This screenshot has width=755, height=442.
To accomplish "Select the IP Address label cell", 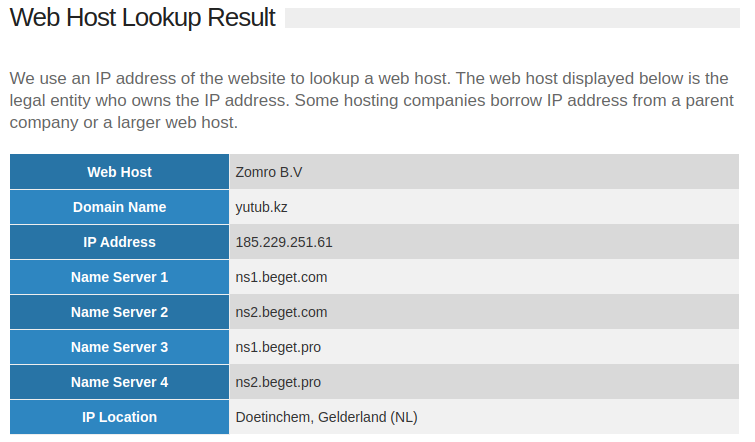I will point(119,242).
